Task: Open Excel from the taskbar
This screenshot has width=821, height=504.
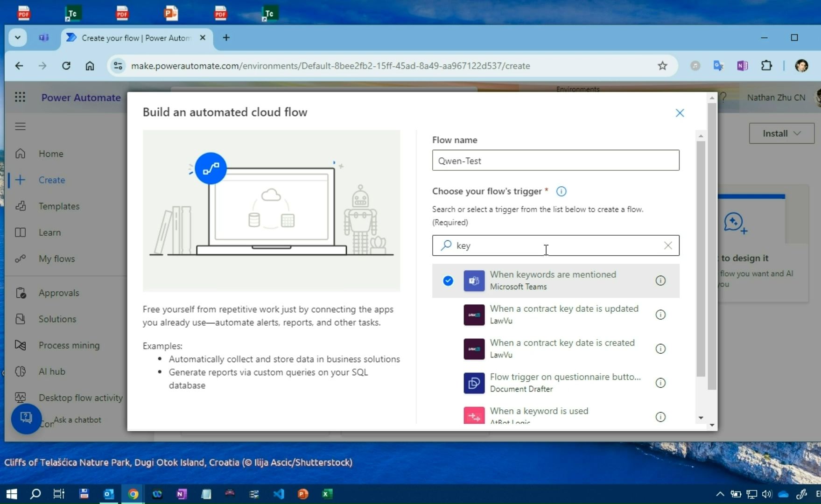Action: click(327, 494)
